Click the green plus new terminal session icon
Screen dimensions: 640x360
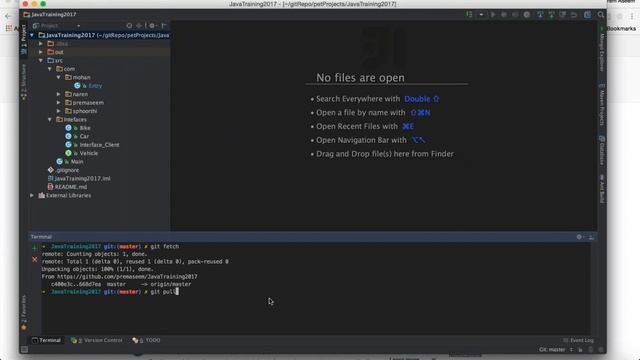pyautogui.click(x=35, y=247)
